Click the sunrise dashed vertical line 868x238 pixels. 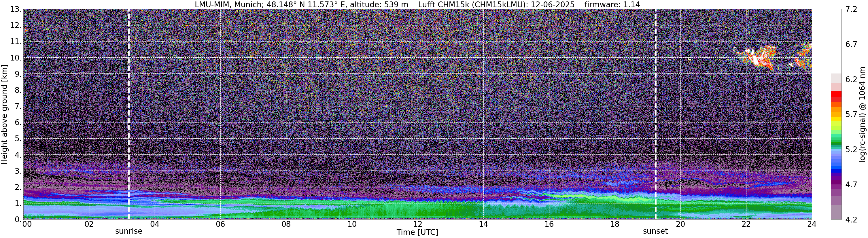(x=129, y=114)
